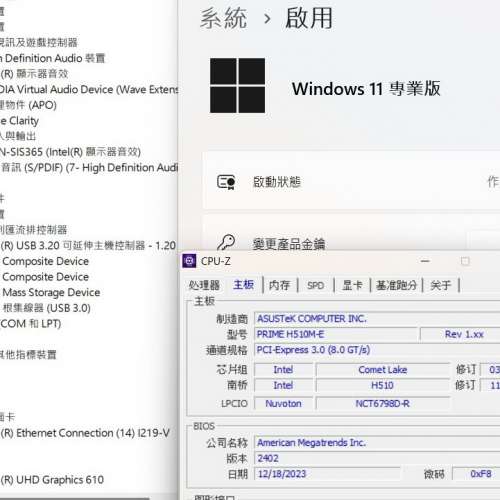Select UHD Graphics 610 display adapter
Viewport: 500px width, 500px height.
tap(52, 480)
